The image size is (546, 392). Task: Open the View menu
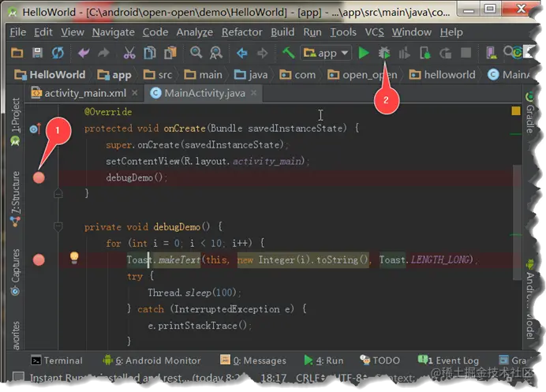point(73,32)
